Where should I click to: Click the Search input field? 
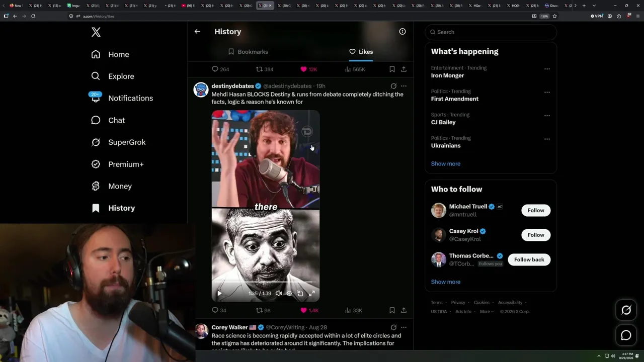click(x=491, y=32)
